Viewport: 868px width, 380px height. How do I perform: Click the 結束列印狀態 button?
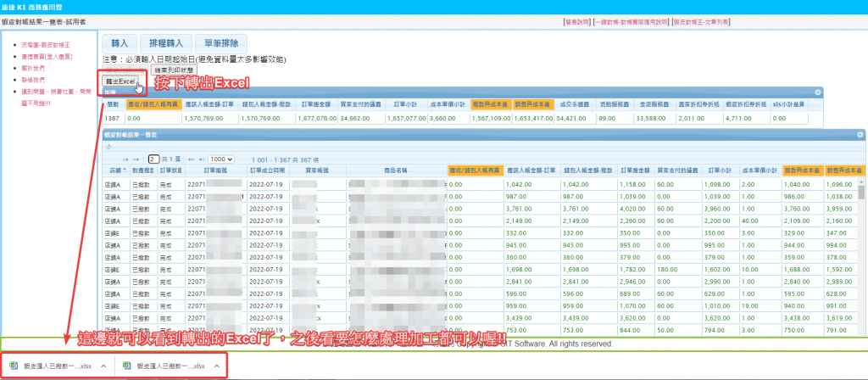coord(174,70)
